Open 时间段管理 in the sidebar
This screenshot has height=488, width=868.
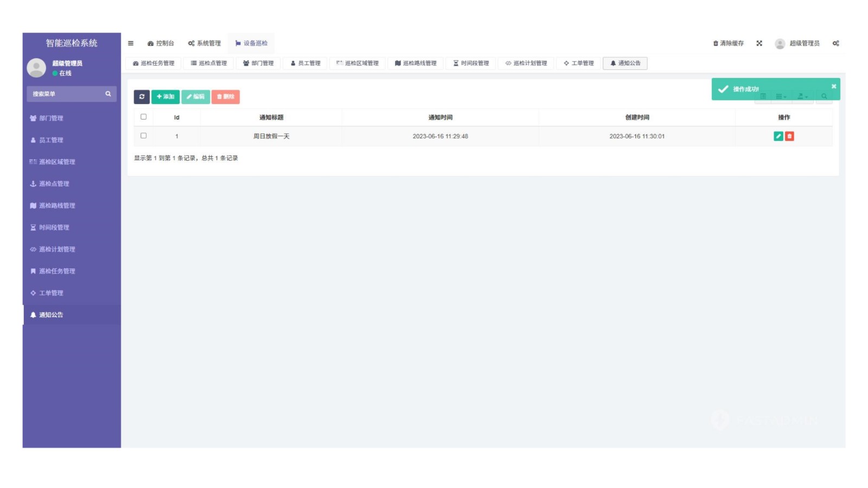72,227
